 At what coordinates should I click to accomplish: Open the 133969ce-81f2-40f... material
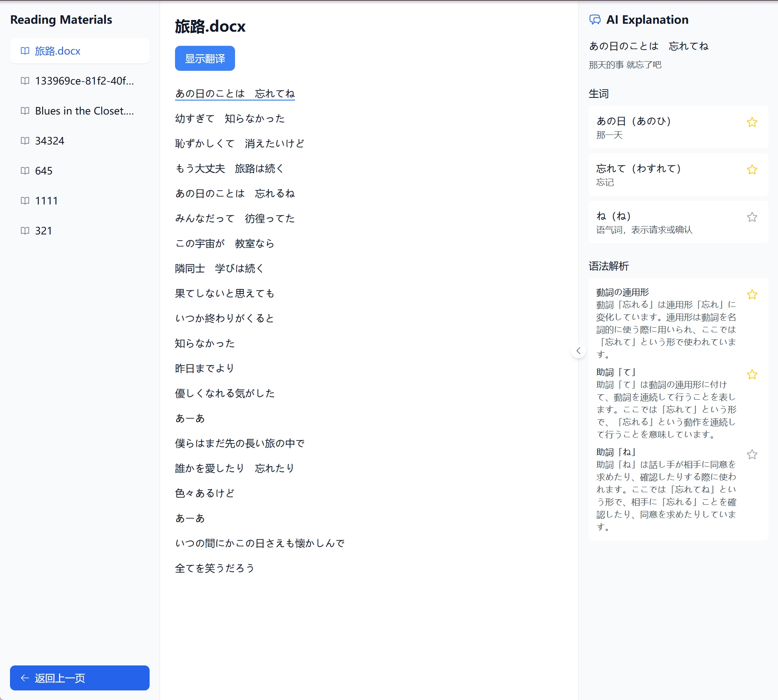pyautogui.click(x=80, y=81)
